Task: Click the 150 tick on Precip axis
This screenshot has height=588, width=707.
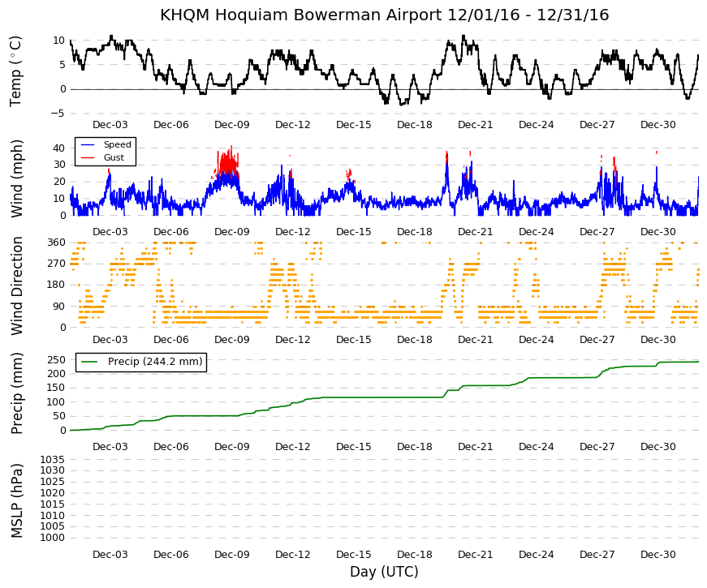Action: pos(56,388)
